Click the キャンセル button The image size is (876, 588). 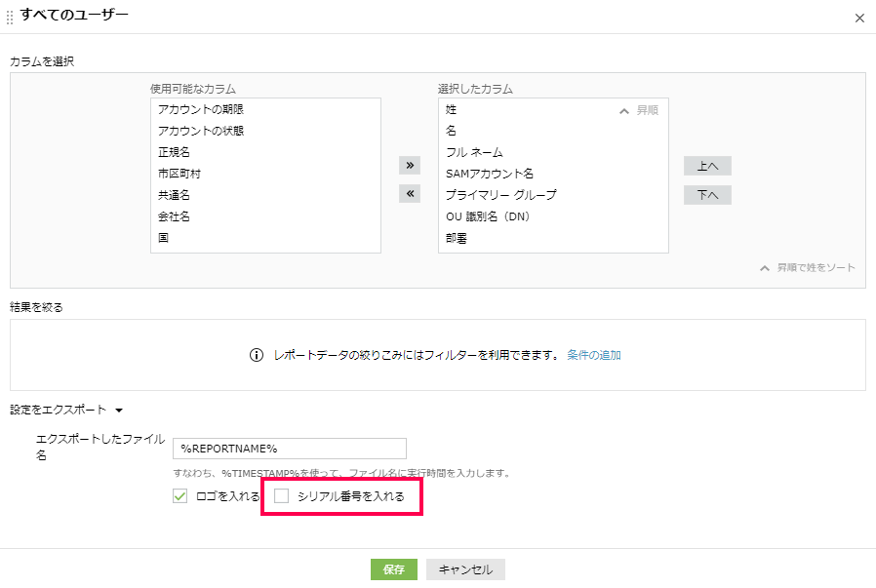(465, 569)
